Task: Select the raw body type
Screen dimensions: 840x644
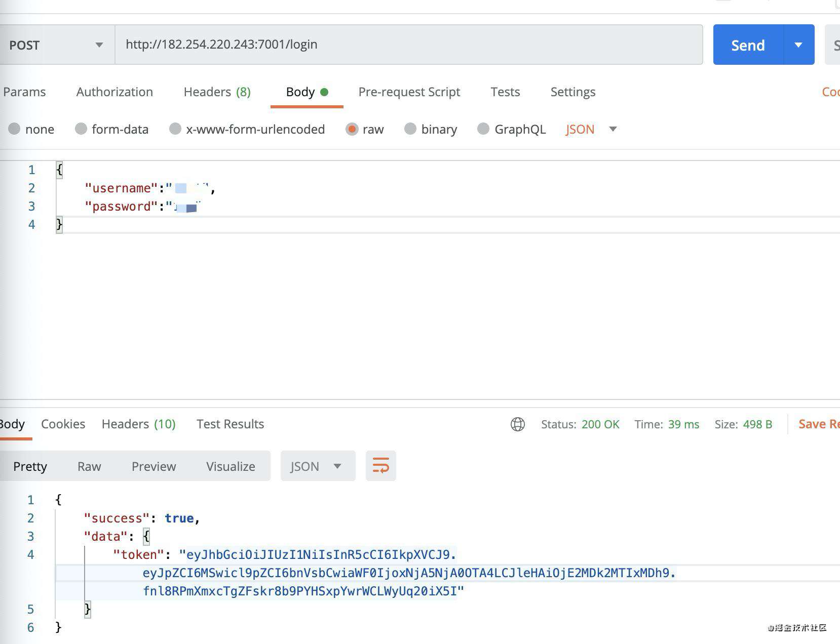Action: pyautogui.click(x=365, y=129)
